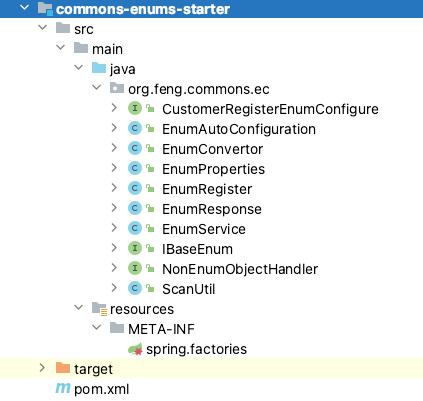Image resolution: width=423 pixels, height=401 pixels.
Task: Collapse the commons-enums-starter module node
Action: 25,7
